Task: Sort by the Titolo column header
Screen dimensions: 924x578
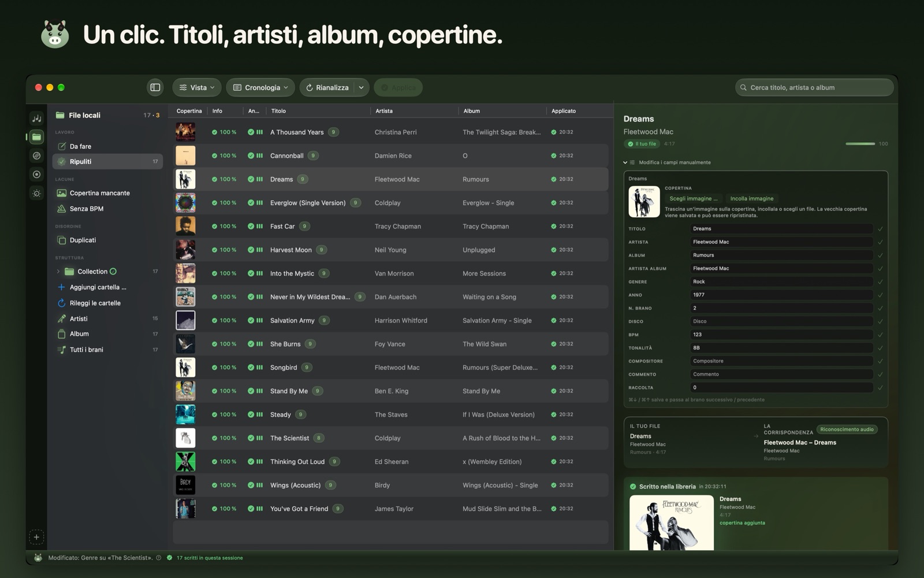Action: (x=278, y=111)
